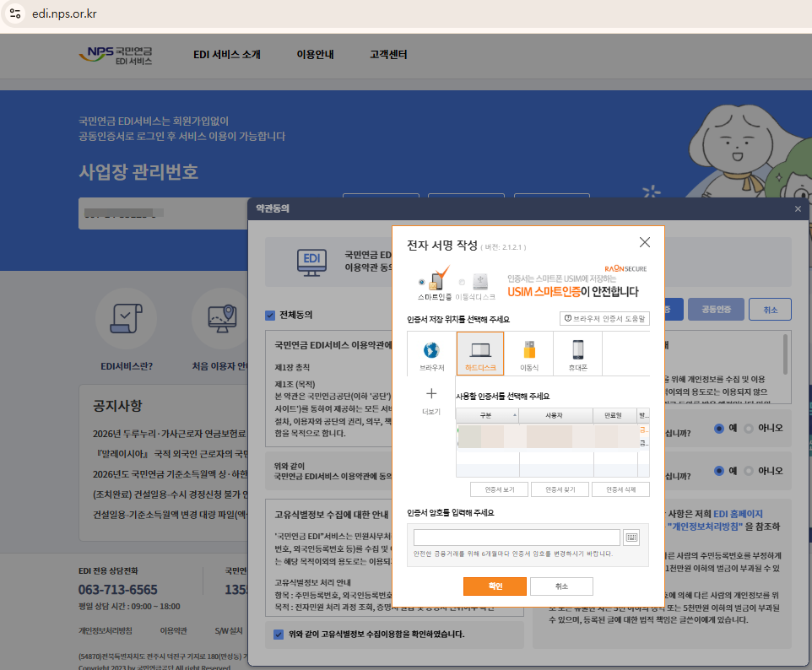Screen dimensions: 812x670
Task: Open notice (조치완료) 건설일용-수시 경정신청
Action: (171, 494)
